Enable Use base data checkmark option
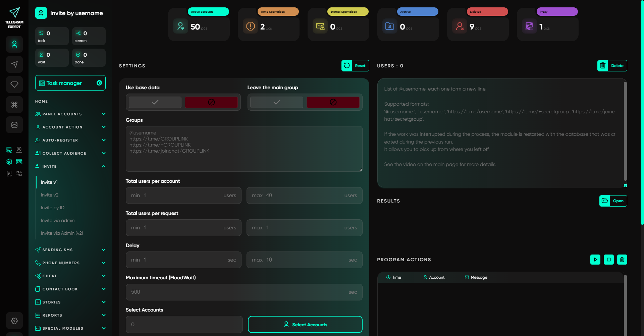Image resolution: width=644 pixels, height=336 pixels. 155,102
